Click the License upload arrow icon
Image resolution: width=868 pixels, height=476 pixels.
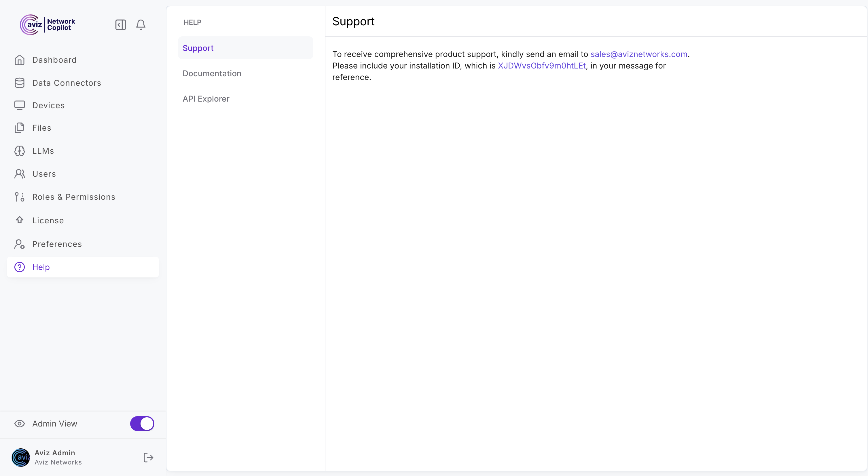tap(20, 220)
